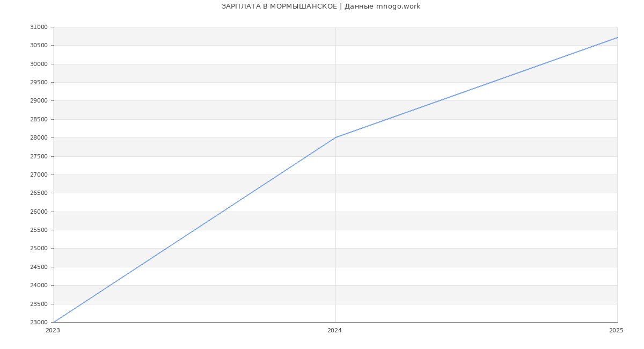Click the 2024 data point on the line
644x349 pixels.
click(x=335, y=137)
